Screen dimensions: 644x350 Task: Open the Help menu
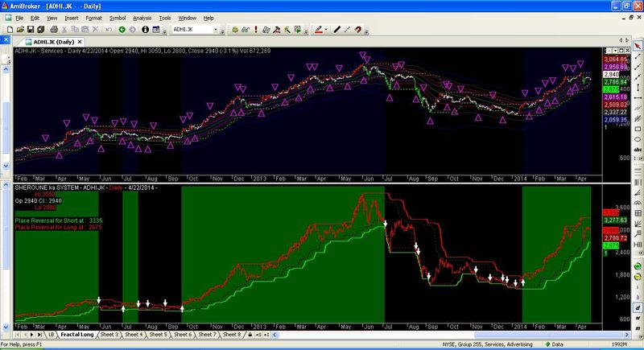[x=208, y=18]
